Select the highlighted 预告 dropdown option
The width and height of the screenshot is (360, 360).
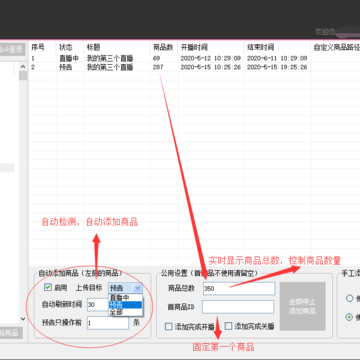[125, 305]
